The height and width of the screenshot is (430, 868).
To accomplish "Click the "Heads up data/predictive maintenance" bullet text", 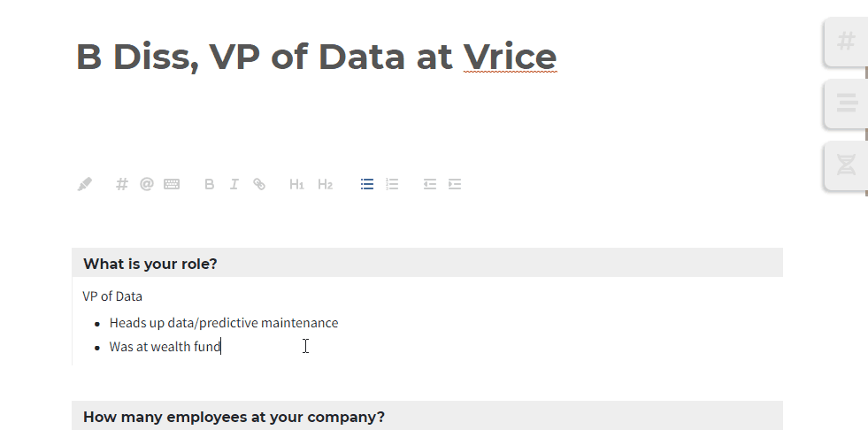I will pos(223,323).
